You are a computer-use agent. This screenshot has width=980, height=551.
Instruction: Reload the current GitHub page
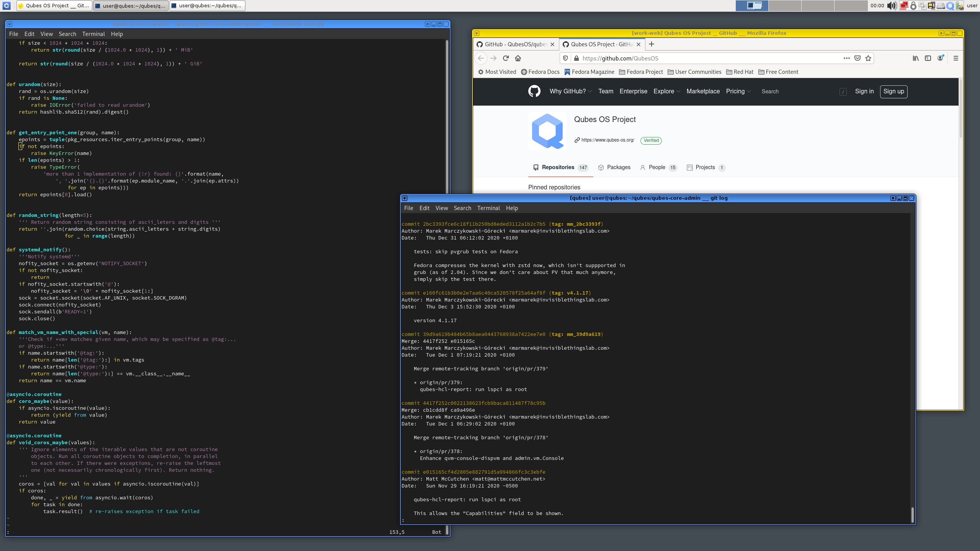tap(506, 58)
